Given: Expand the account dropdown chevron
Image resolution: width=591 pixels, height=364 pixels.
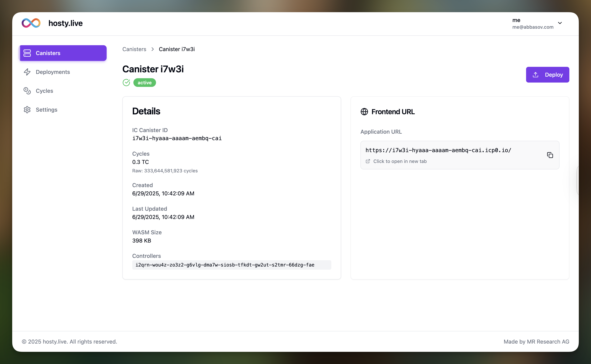Looking at the screenshot, I should (560, 23).
